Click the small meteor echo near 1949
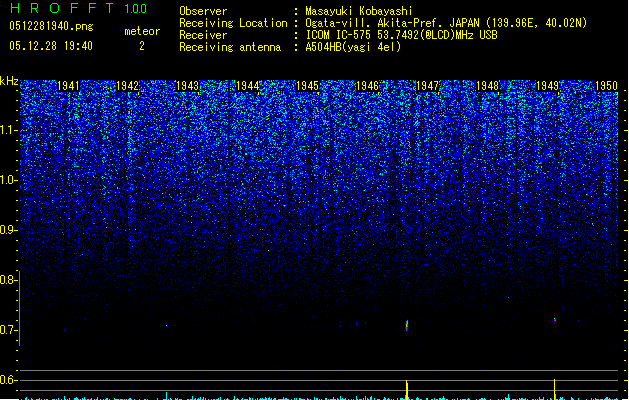The image size is (629, 400). click(x=555, y=320)
